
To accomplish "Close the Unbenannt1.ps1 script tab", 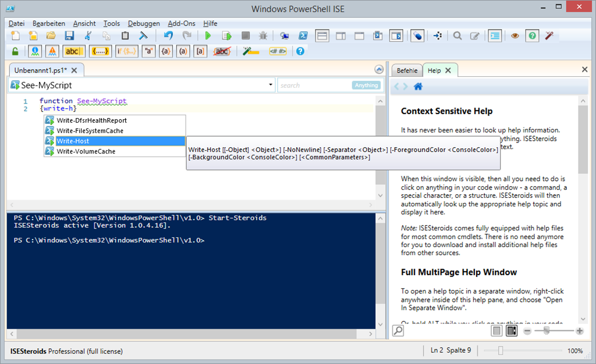I will (74, 70).
